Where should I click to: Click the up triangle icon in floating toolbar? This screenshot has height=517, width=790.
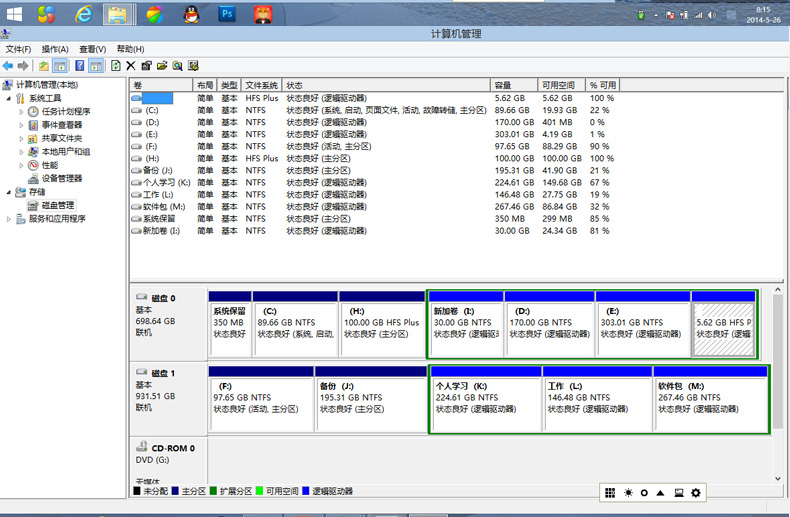(661, 493)
